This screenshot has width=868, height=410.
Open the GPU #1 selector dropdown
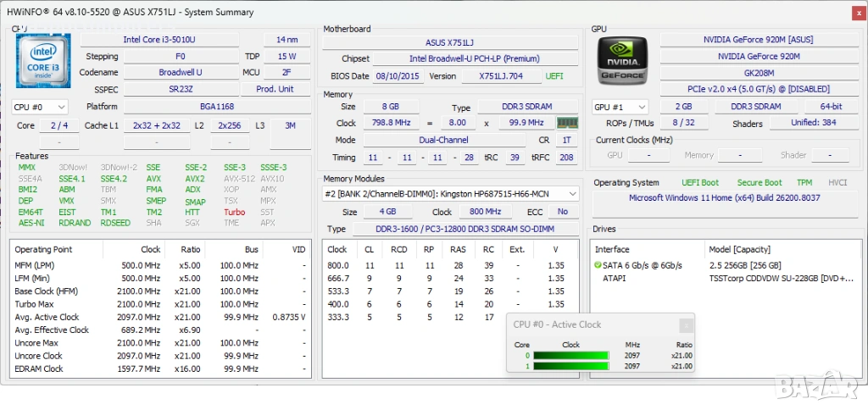click(x=620, y=108)
